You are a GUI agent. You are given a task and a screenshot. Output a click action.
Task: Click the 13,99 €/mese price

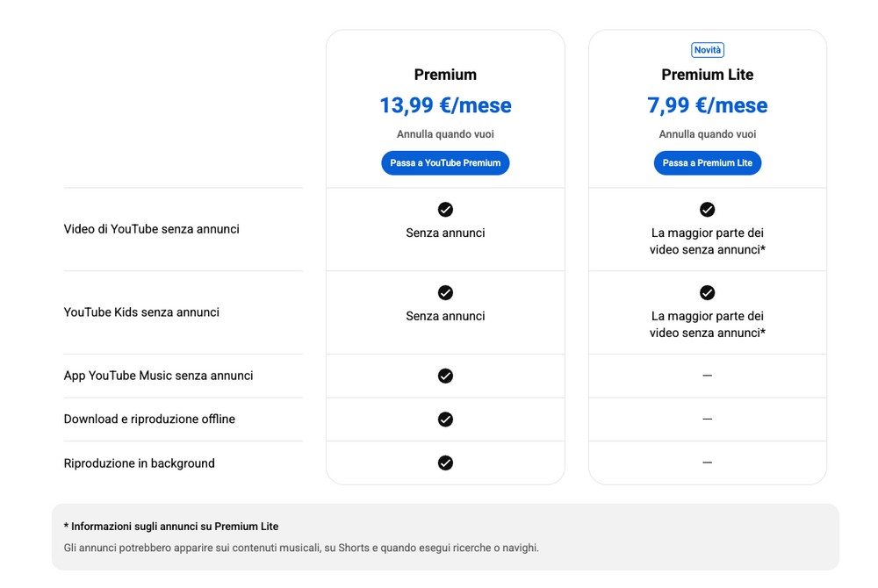click(445, 105)
